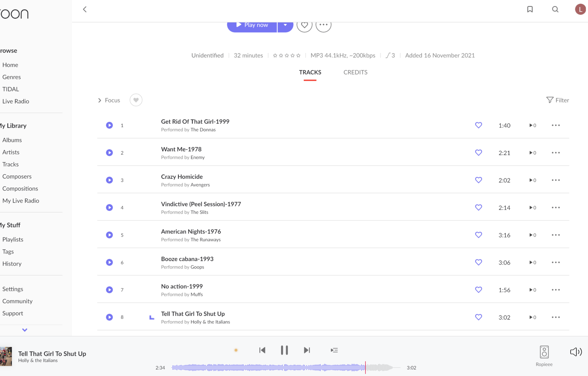The image size is (588, 376).
Task: Open more options for Get Rid Of That Girl-1999
Action: point(556,125)
